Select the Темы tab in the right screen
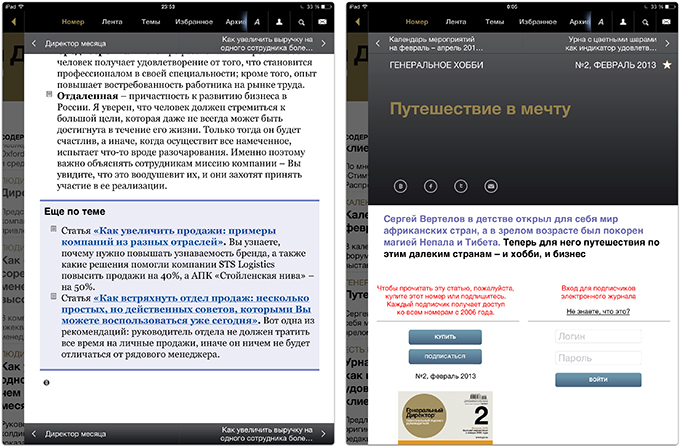 (494, 22)
